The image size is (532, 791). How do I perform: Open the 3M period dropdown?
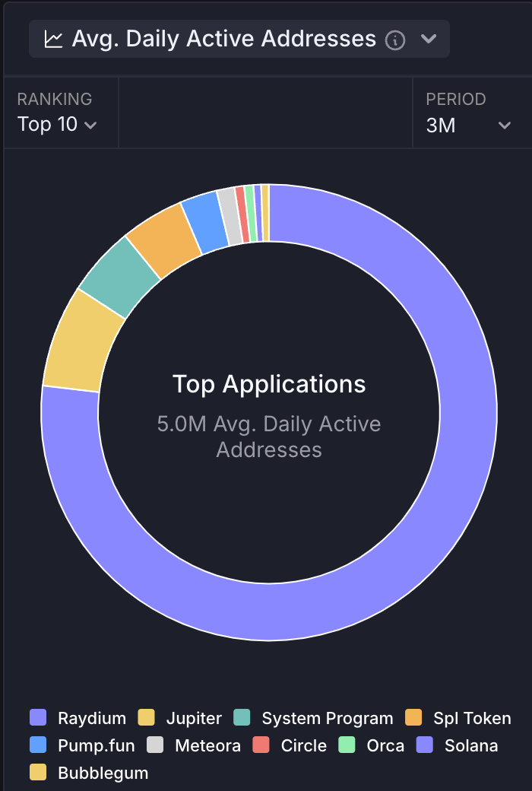click(469, 125)
